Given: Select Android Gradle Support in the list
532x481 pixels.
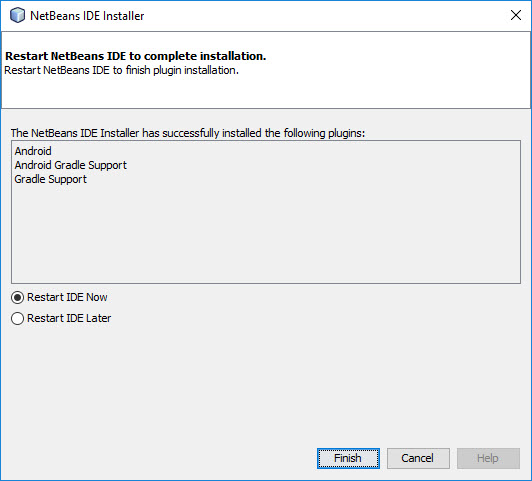Looking at the screenshot, I should 71,165.
